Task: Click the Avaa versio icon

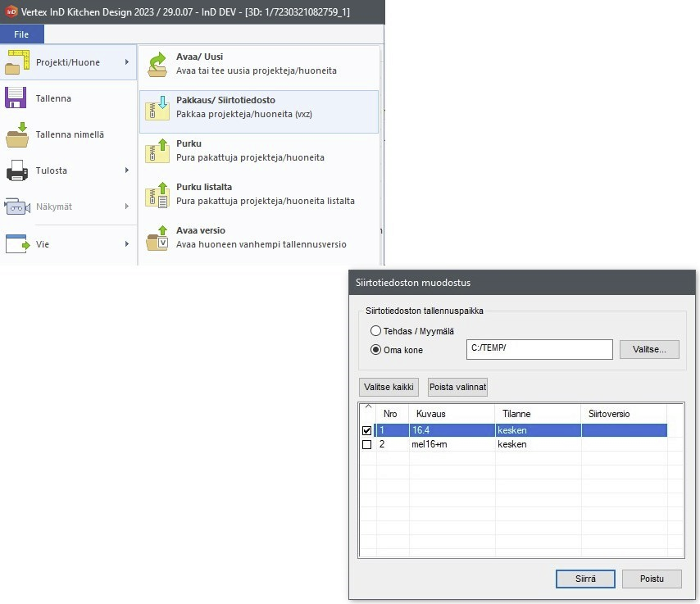Action: [157, 238]
